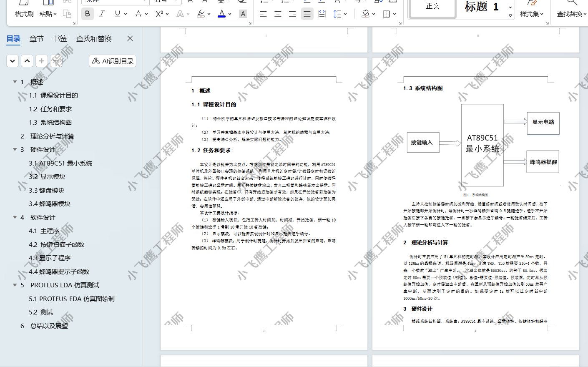
Task: Go to 1.3 系统结构图 heading
Action: pos(50,123)
